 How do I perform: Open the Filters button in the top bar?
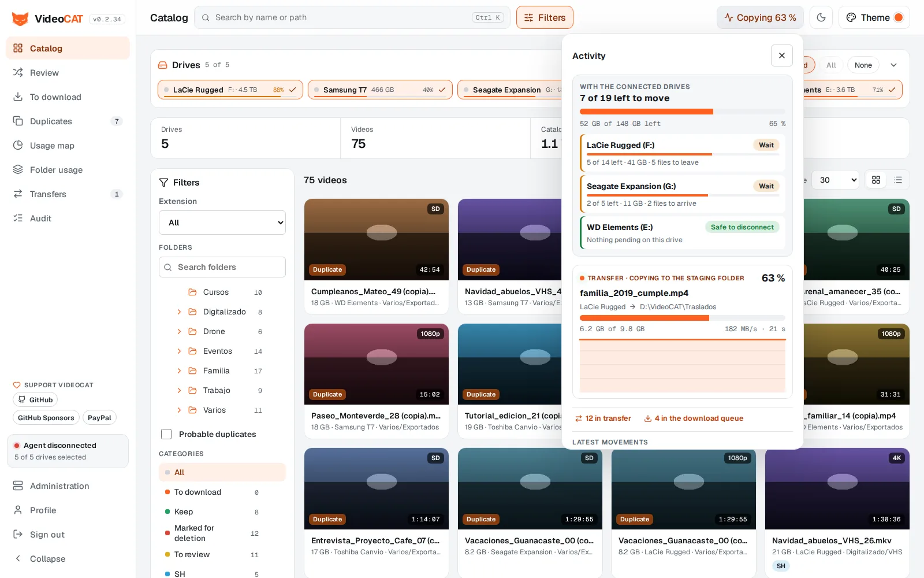[x=545, y=17]
